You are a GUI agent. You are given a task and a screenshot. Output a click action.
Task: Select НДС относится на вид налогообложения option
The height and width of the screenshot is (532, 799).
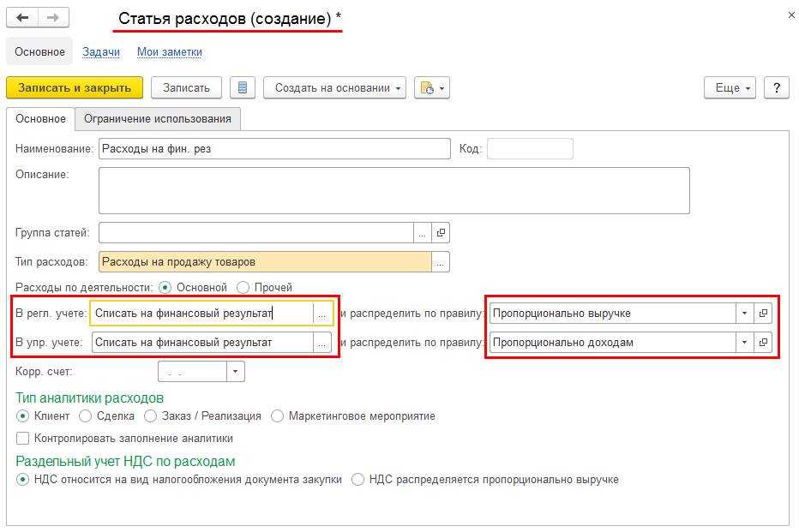22,479
